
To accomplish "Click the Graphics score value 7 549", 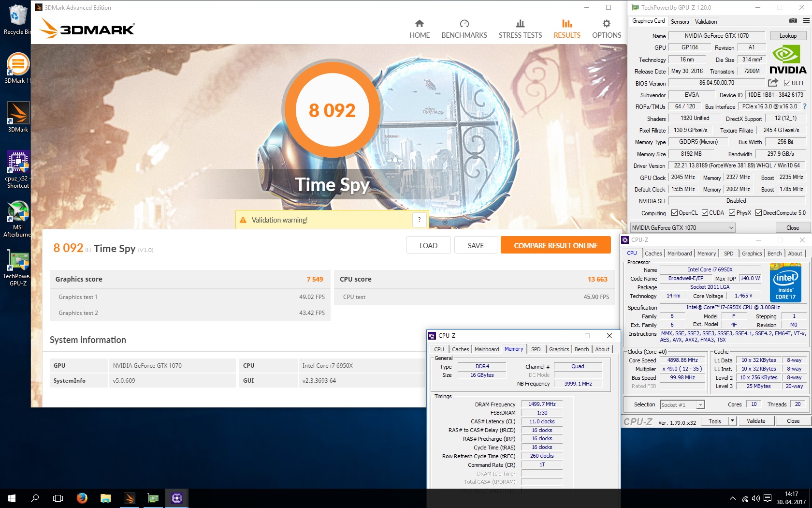I will tap(315, 279).
